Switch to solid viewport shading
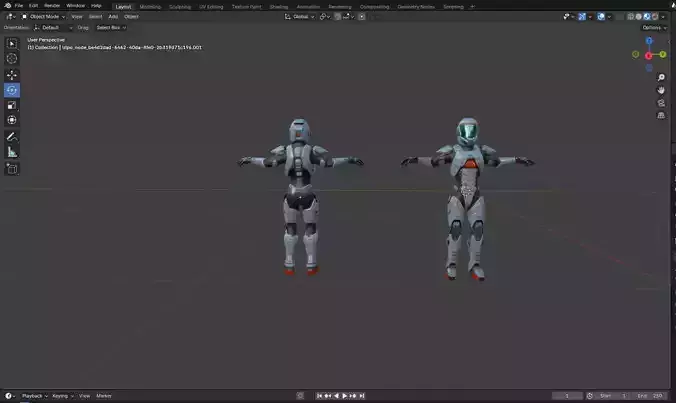This screenshot has height=403, width=676. point(639,17)
